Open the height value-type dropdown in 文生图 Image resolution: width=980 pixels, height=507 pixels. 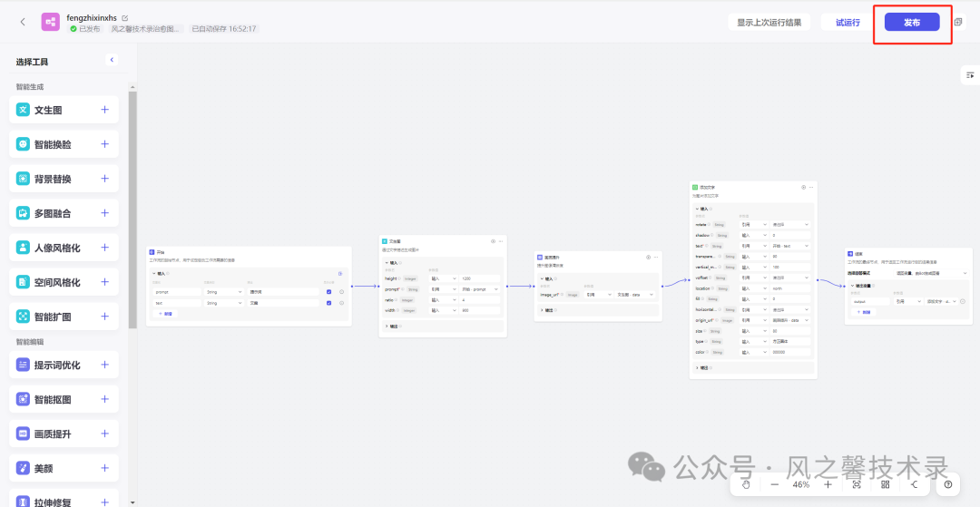[x=443, y=278]
